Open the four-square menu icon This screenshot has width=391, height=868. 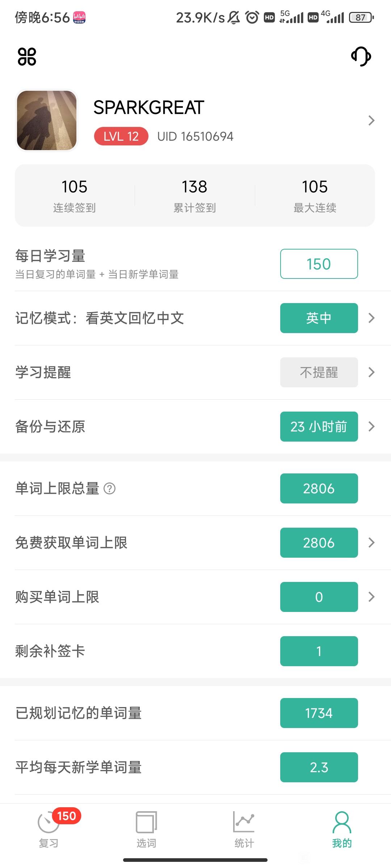click(x=27, y=57)
